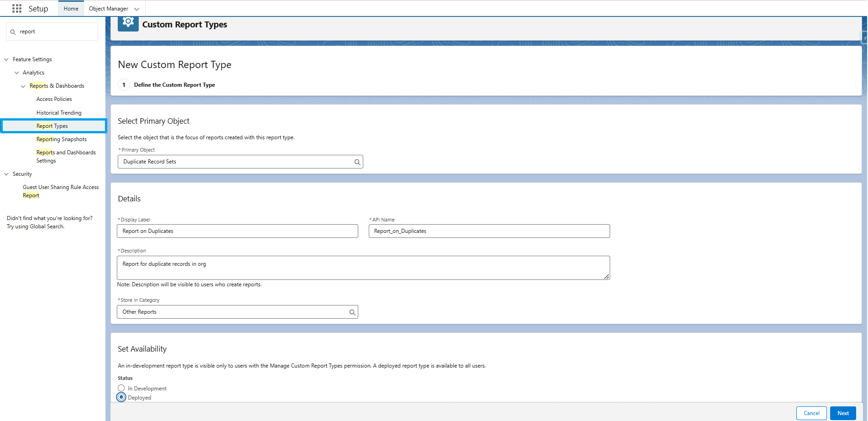Collapse the Analytics tree node

pos(17,73)
